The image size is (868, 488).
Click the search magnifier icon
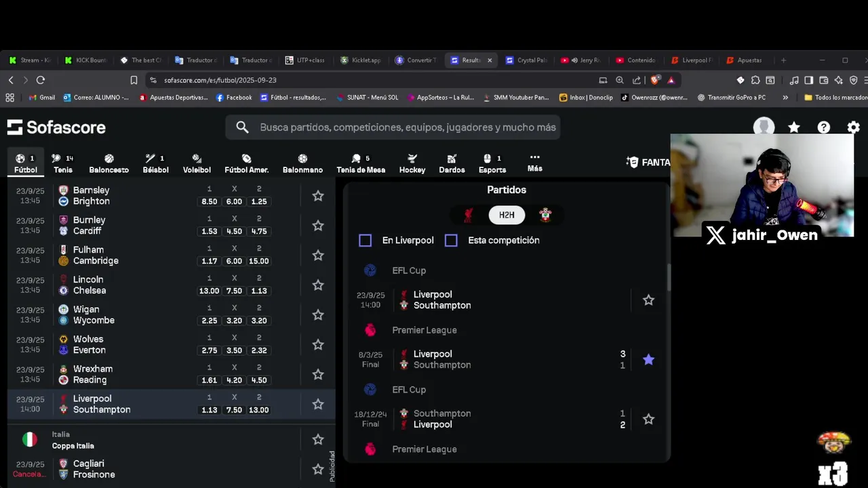(242, 127)
